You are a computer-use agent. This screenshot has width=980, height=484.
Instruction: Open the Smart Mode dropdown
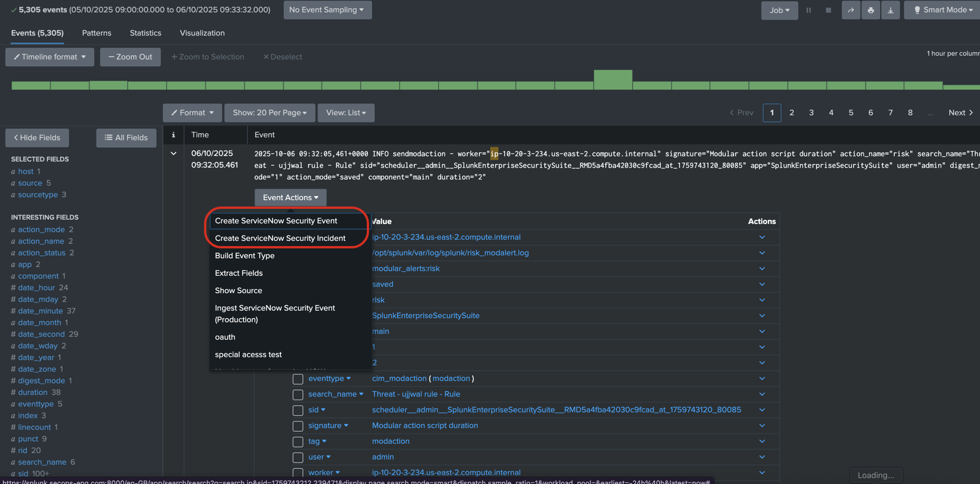click(x=942, y=10)
